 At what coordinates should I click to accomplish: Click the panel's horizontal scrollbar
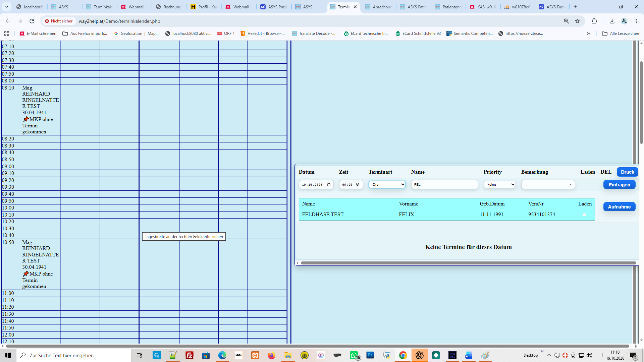(468, 263)
